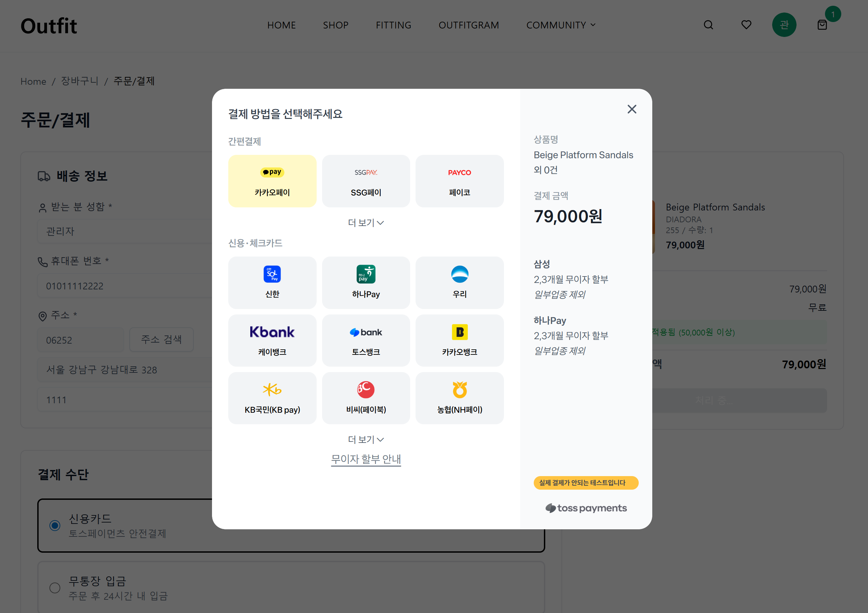The image size is (868, 613).
Task: Choose Kakao Bank card option
Action: 459,340
